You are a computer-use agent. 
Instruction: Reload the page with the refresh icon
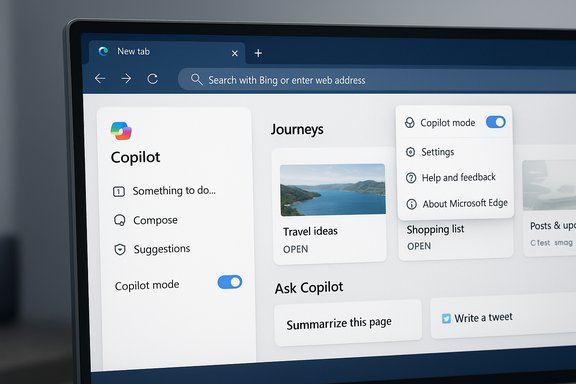[153, 79]
